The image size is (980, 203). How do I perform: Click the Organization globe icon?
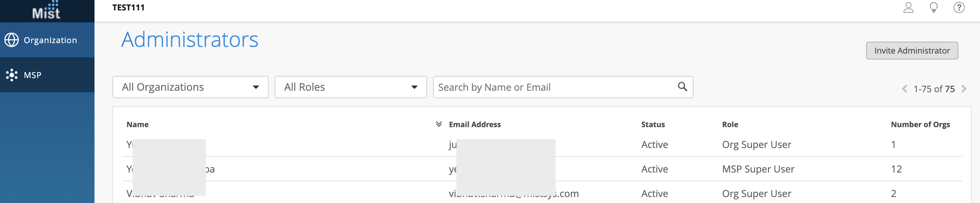(x=12, y=40)
